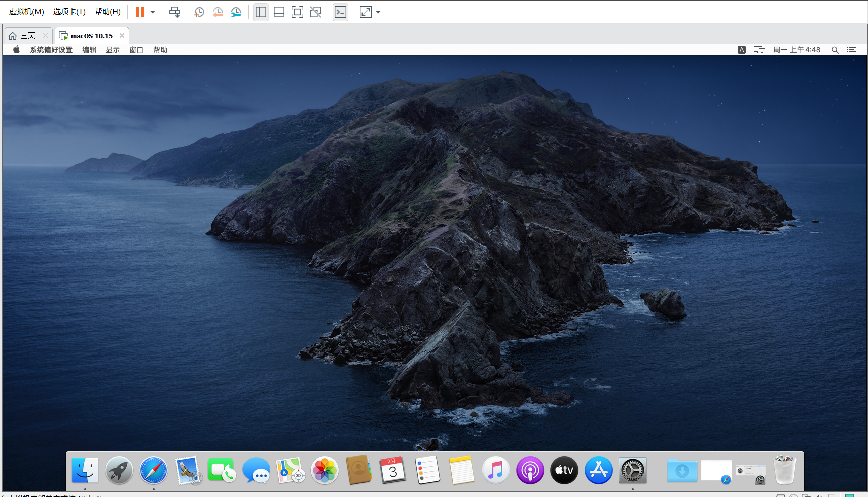Image resolution: width=868 pixels, height=497 pixels.
Task: Open Launchpad from the macOS dock
Action: [119, 470]
